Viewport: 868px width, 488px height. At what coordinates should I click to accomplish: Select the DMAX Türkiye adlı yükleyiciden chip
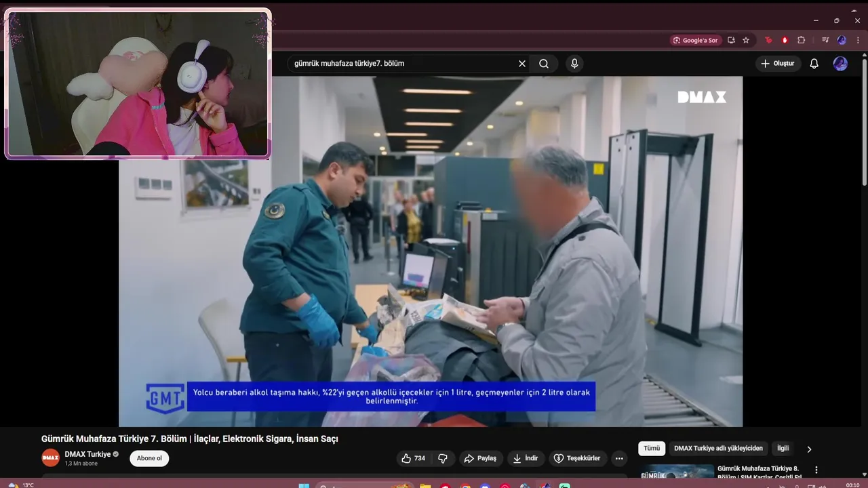(x=718, y=448)
